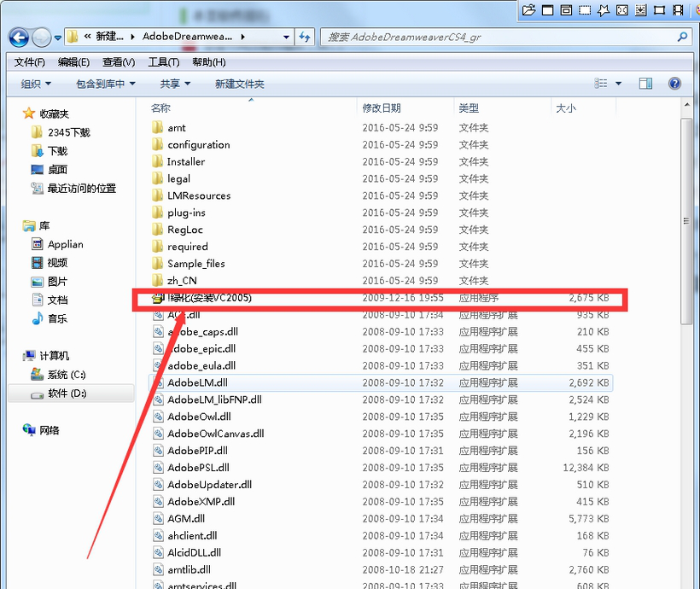Open the 包含到库中 dropdown

[106, 84]
